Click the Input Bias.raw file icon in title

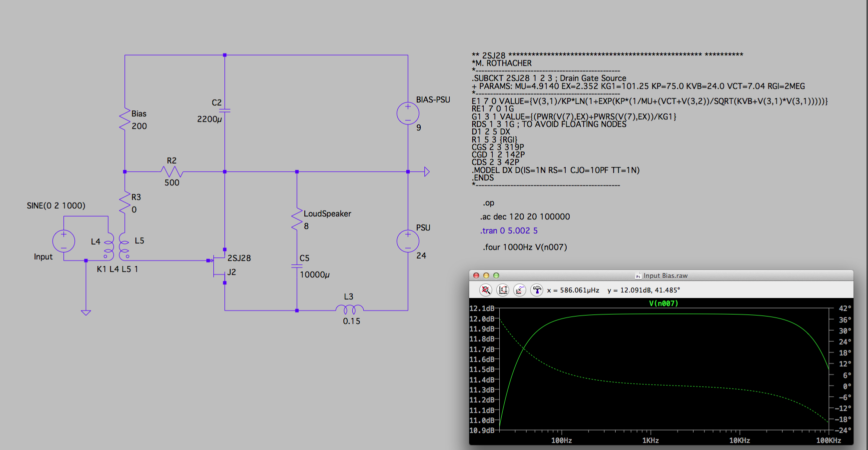click(x=638, y=276)
